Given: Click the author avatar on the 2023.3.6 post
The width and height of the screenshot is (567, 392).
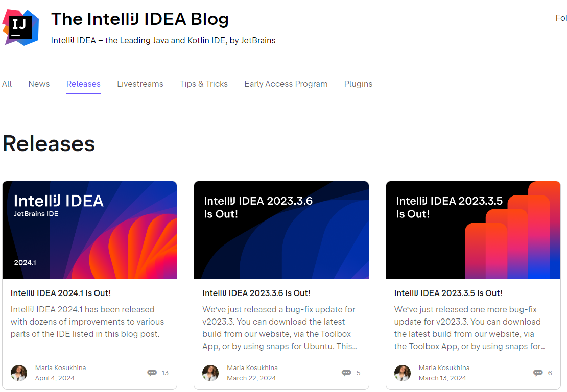Looking at the screenshot, I should 210,373.
